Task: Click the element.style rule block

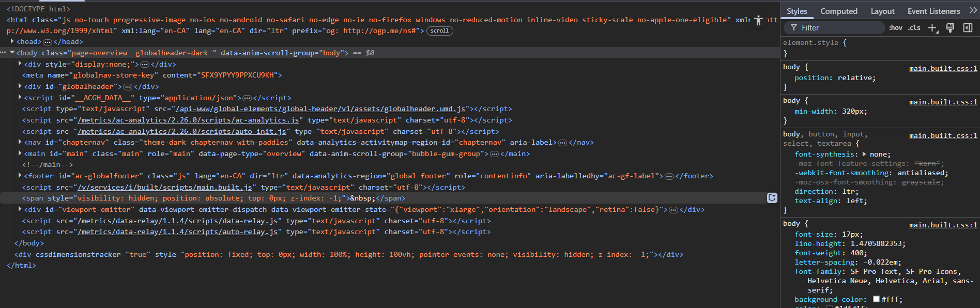Action: tap(880, 48)
